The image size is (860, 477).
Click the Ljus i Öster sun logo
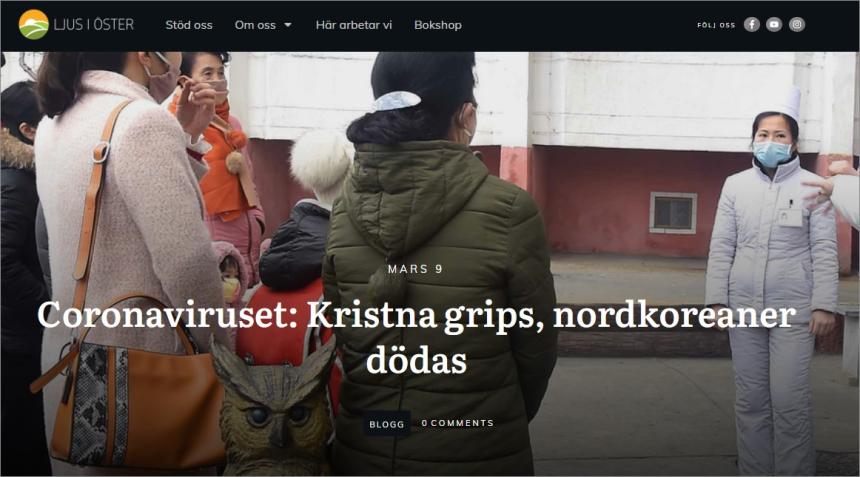(33, 25)
